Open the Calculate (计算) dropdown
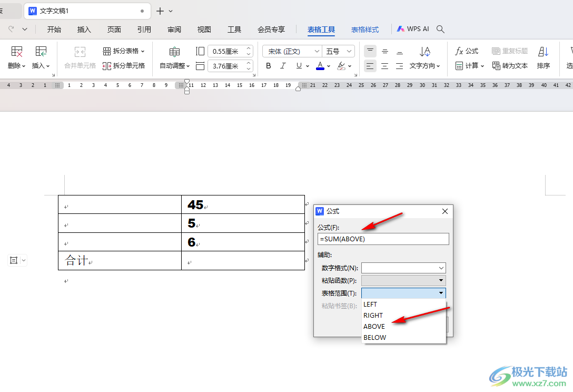 [470, 66]
